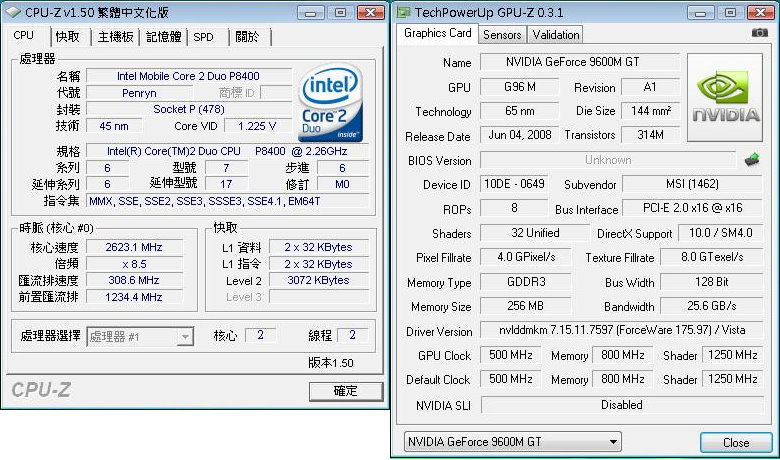Open the Validation tab in GPU-Z
The image size is (780, 460).
point(555,35)
